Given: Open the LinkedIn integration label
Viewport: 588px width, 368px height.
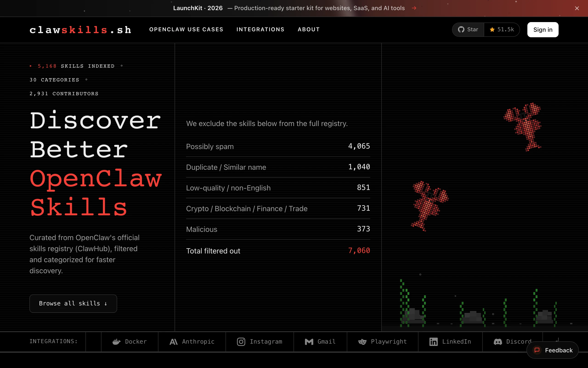Looking at the screenshot, I should click(457, 342).
